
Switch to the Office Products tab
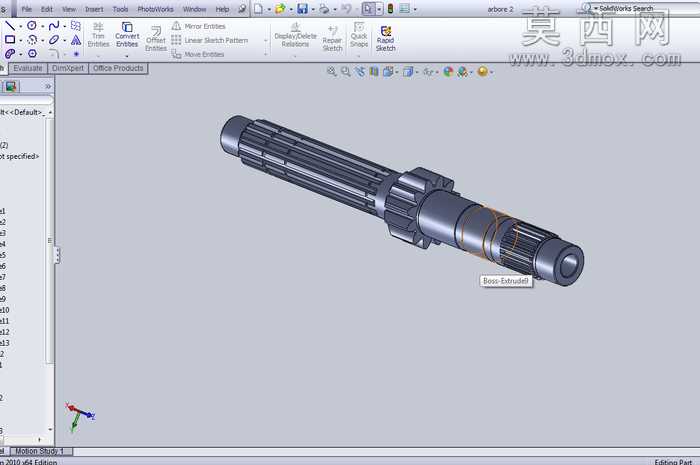coord(118,68)
